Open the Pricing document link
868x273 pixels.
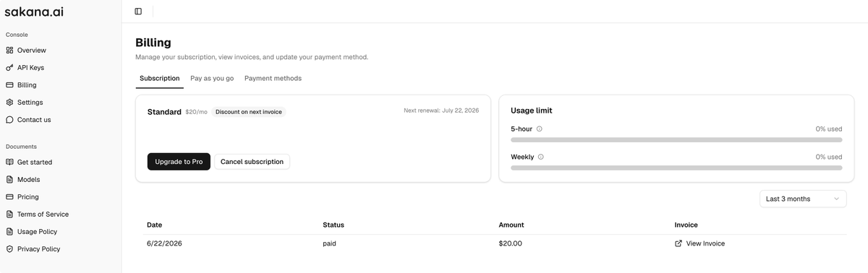pyautogui.click(x=27, y=197)
